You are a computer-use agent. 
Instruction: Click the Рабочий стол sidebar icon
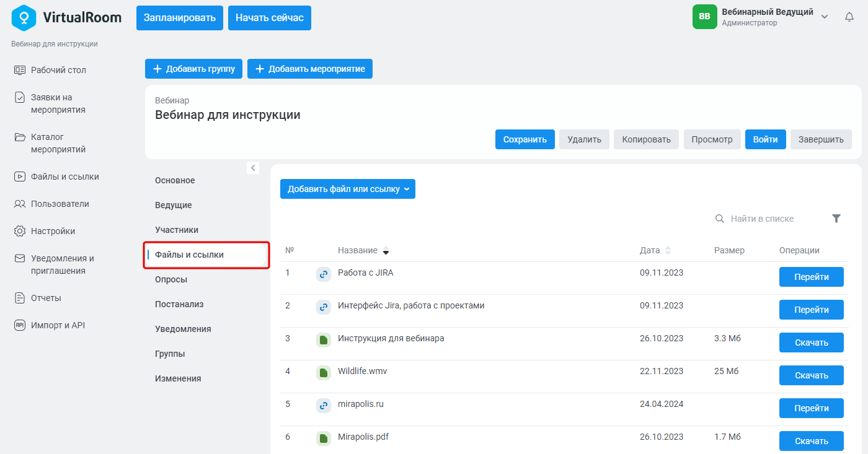point(20,70)
